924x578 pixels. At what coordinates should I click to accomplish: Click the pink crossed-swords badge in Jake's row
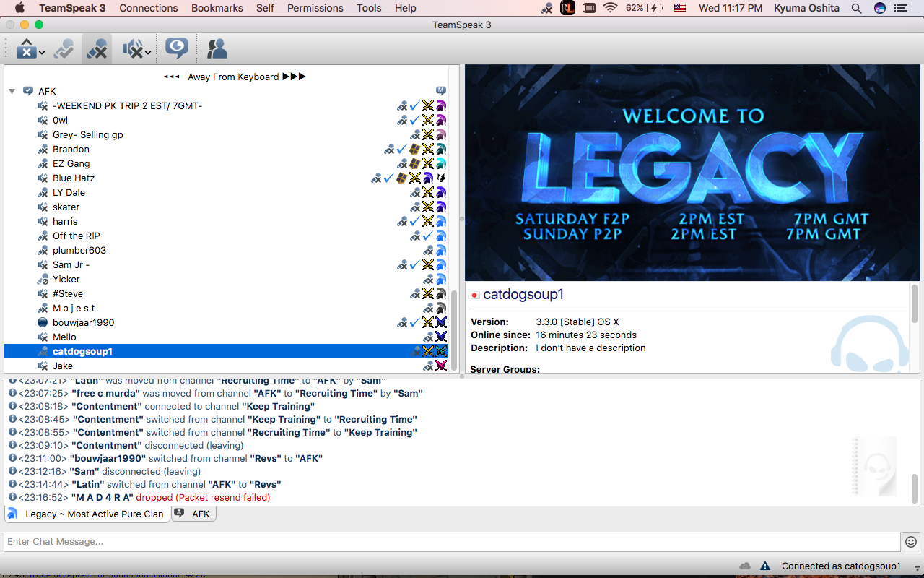pos(441,366)
